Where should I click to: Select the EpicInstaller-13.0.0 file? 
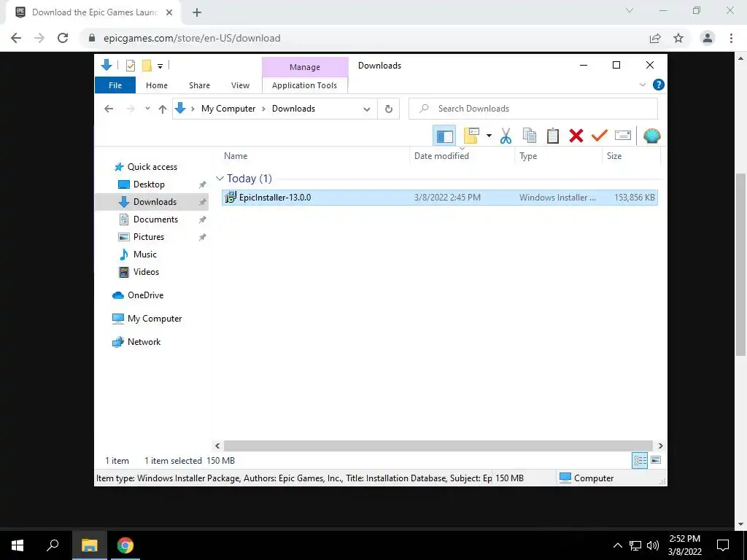440,197
